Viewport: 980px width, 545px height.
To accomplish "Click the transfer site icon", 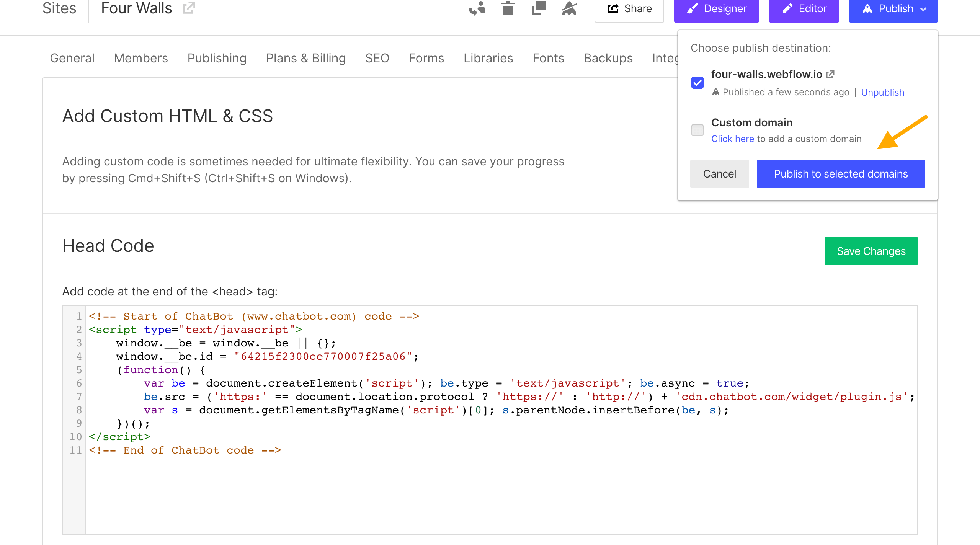I will click(477, 8).
